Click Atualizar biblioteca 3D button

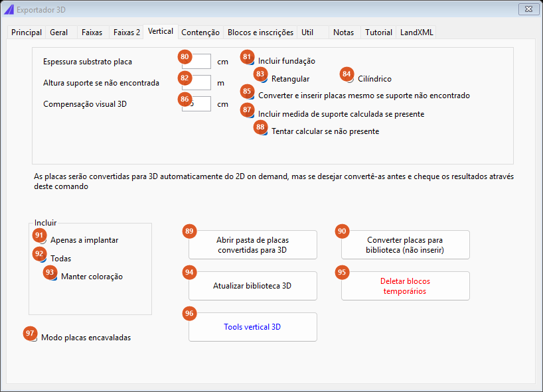[x=253, y=286]
